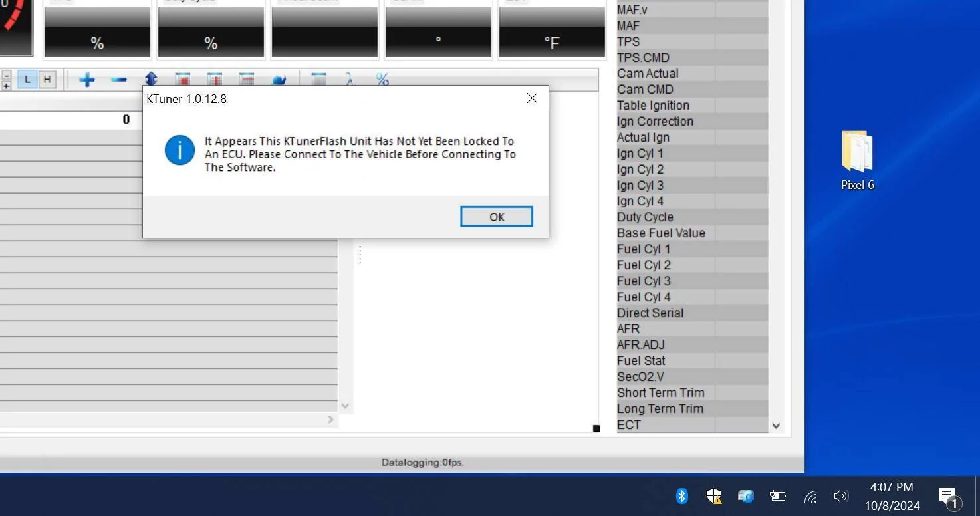Click table scrollbar down arrow
This screenshot has height=516, width=980.
(344, 406)
